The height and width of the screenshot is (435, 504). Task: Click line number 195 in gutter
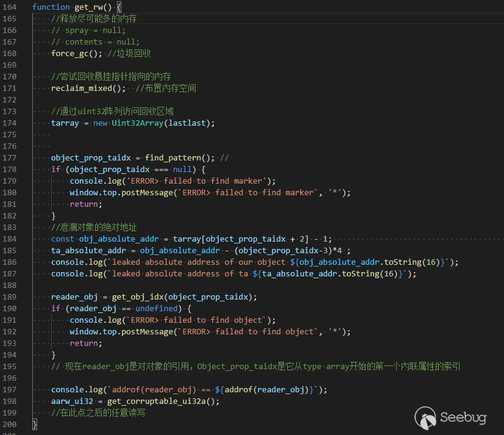(10, 366)
